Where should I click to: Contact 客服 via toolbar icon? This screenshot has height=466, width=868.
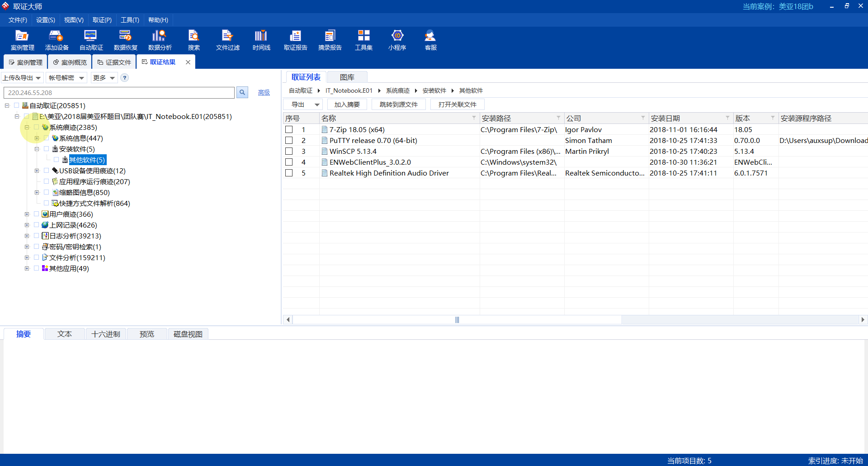430,40
